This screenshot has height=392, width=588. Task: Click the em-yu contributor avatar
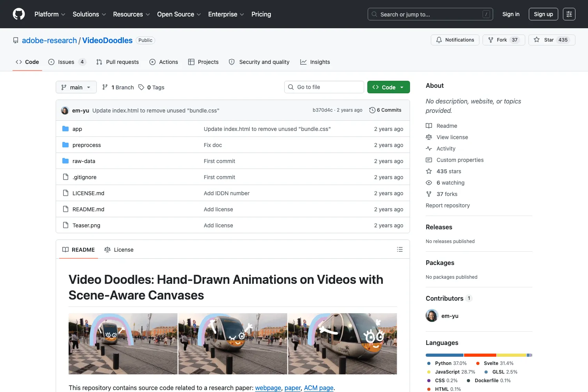click(432, 316)
